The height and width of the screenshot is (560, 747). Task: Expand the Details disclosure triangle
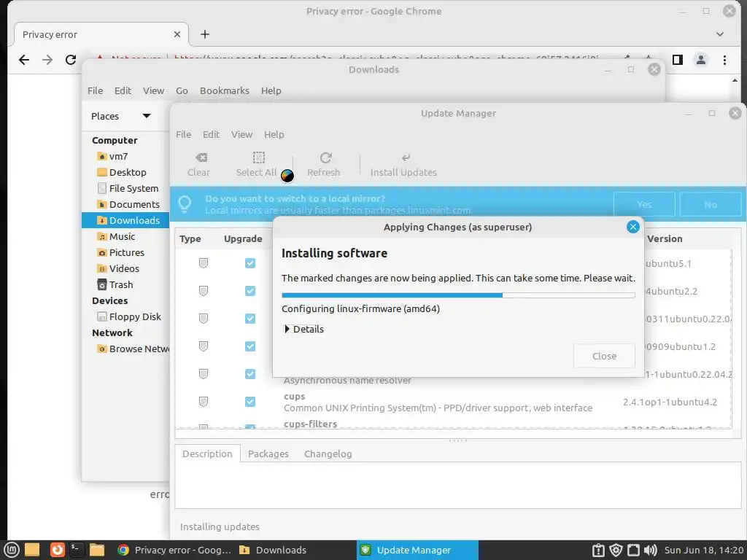[x=287, y=329]
